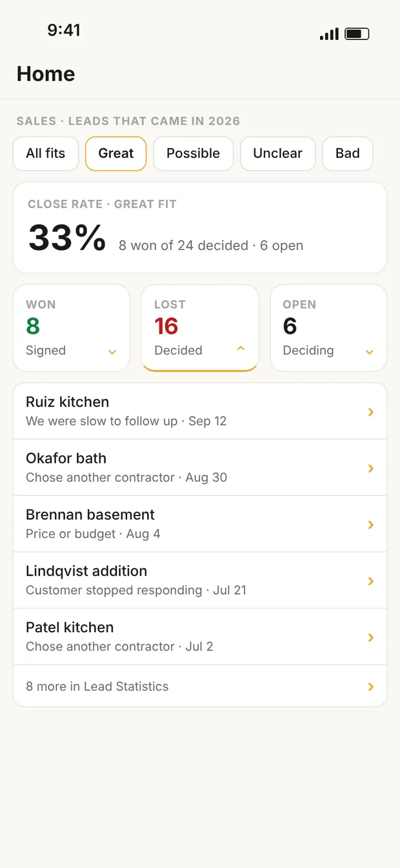
Task: Tap the battery icon in status bar
Action: coord(357,34)
